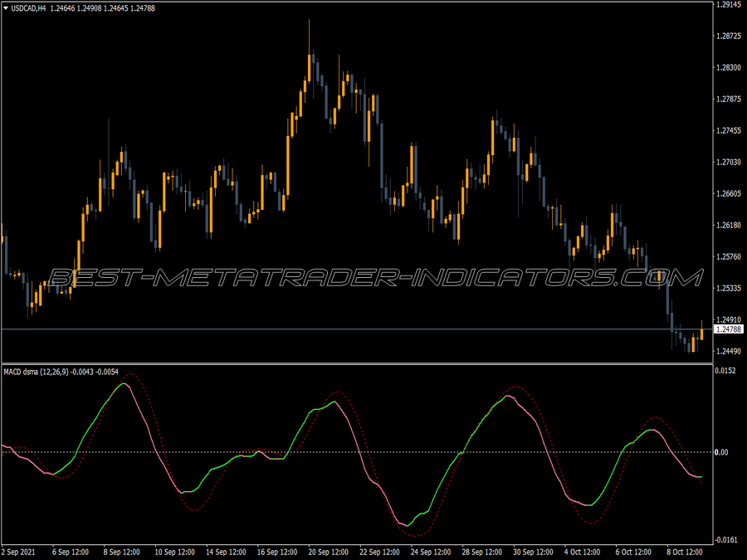Click the 2 Sep 2021 date label
Screen dimensions: 747x560
[x=18, y=552]
